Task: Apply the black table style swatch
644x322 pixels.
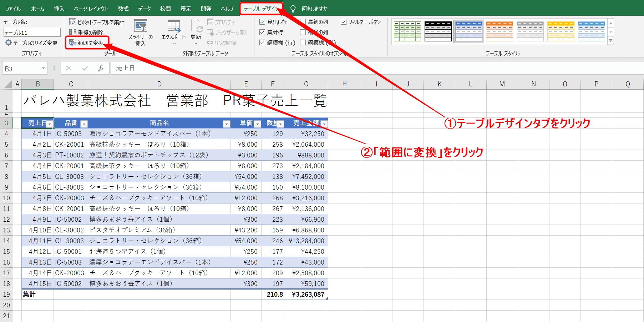Action: click(438, 31)
